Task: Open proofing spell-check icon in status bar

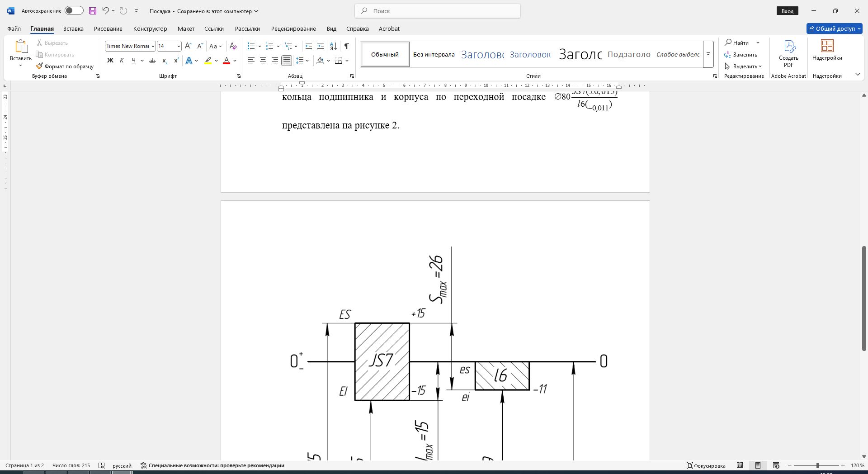Action: tap(102, 465)
